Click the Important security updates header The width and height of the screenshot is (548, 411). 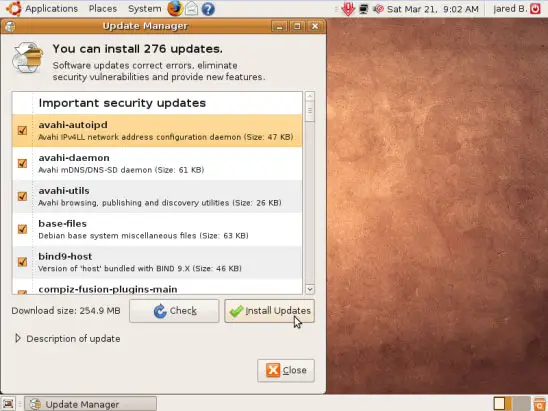point(122,103)
